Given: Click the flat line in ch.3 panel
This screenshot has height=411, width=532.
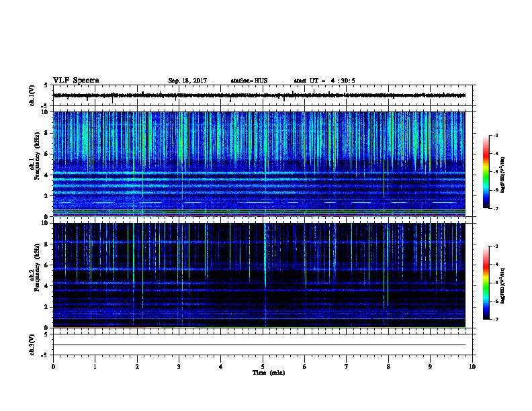Looking at the screenshot, I should 259,345.
